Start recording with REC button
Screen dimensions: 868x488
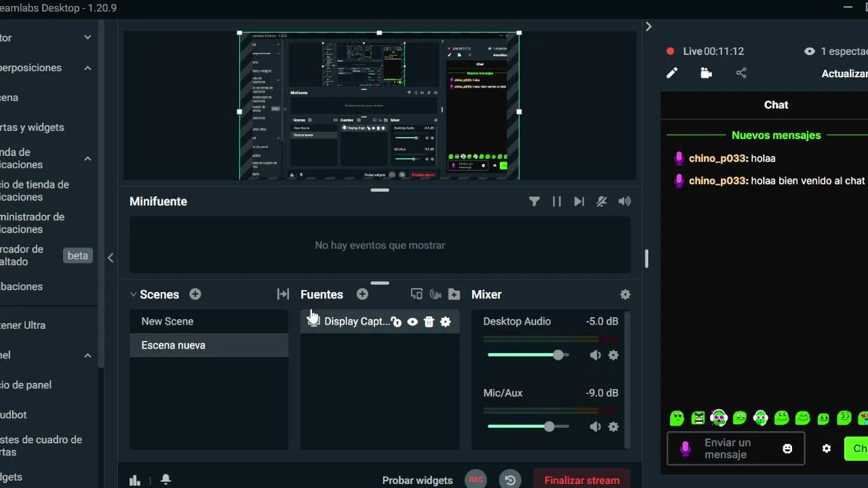476,480
